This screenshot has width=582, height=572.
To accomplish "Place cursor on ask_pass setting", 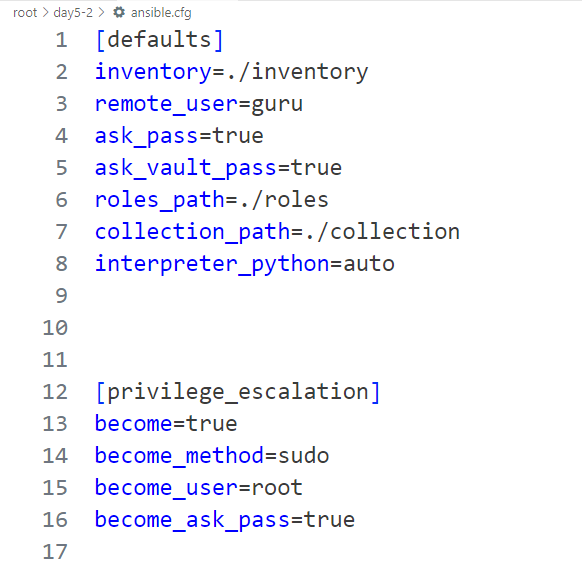I will pyautogui.click(x=179, y=136).
